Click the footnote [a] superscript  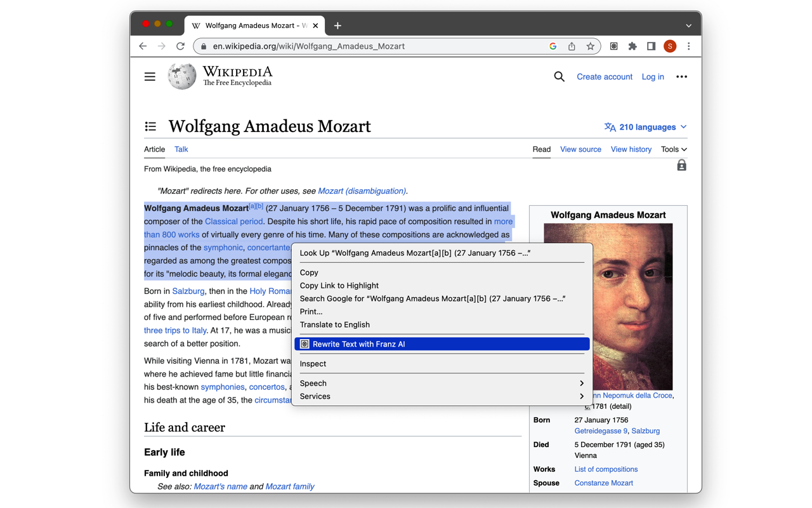(x=252, y=206)
